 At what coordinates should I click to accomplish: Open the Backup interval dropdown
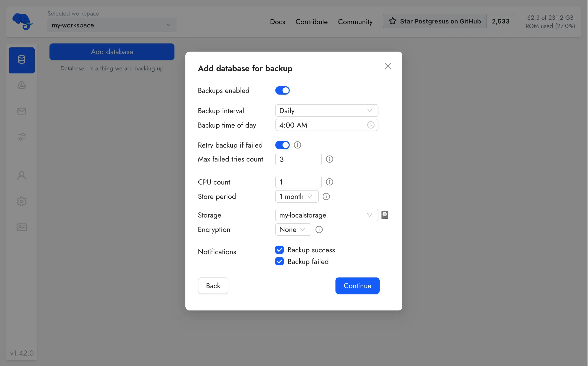[x=326, y=110]
